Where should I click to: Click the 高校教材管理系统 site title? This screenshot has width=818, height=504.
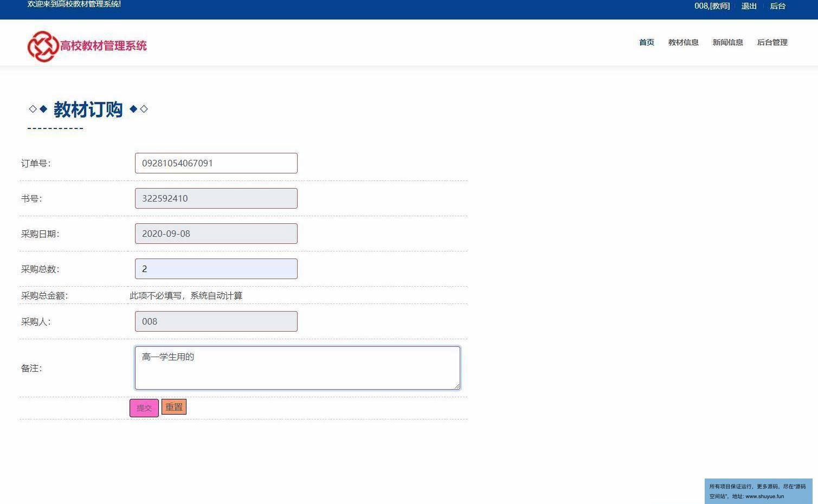103,46
